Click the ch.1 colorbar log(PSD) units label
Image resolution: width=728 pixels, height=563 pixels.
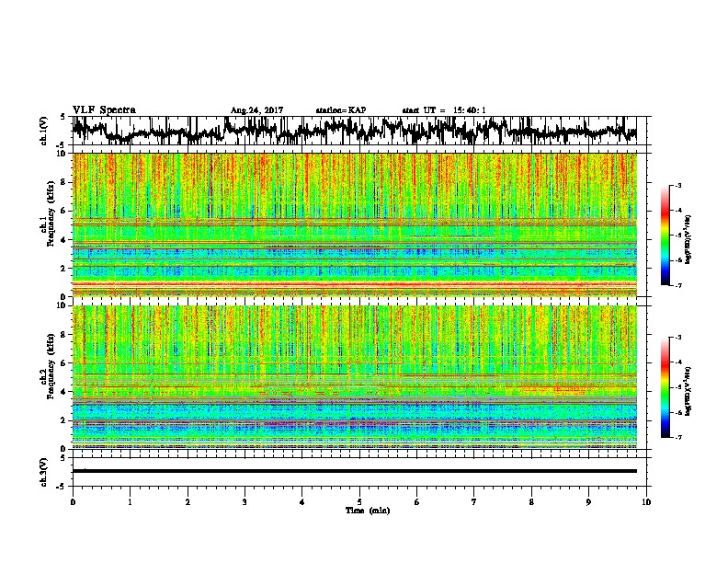[688, 239]
